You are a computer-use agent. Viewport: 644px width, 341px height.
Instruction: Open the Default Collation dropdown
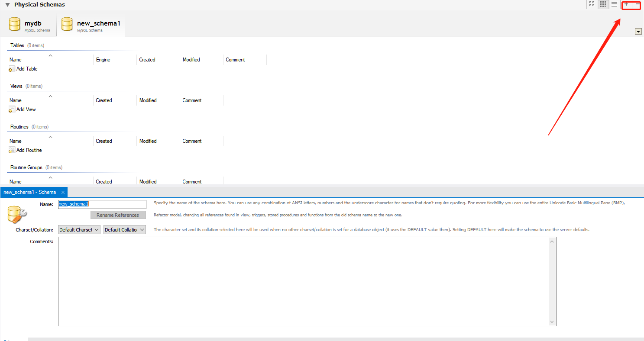coord(125,230)
